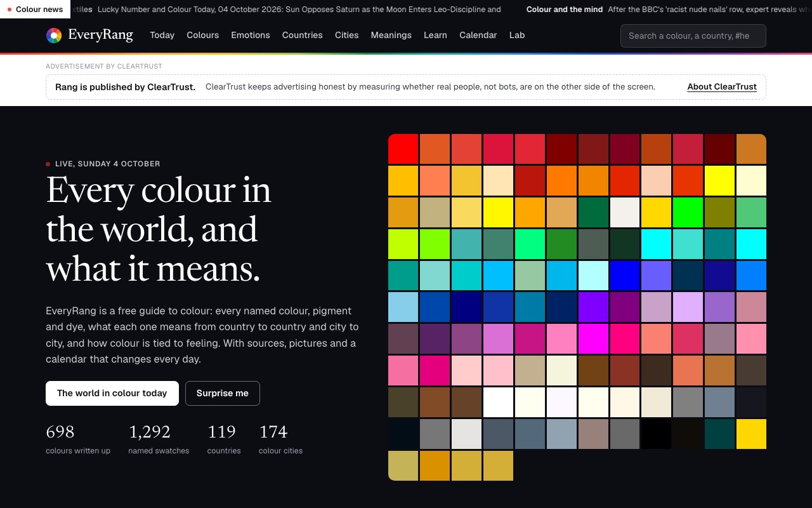
Task: Open the Today menu item
Action: pyautogui.click(x=162, y=35)
